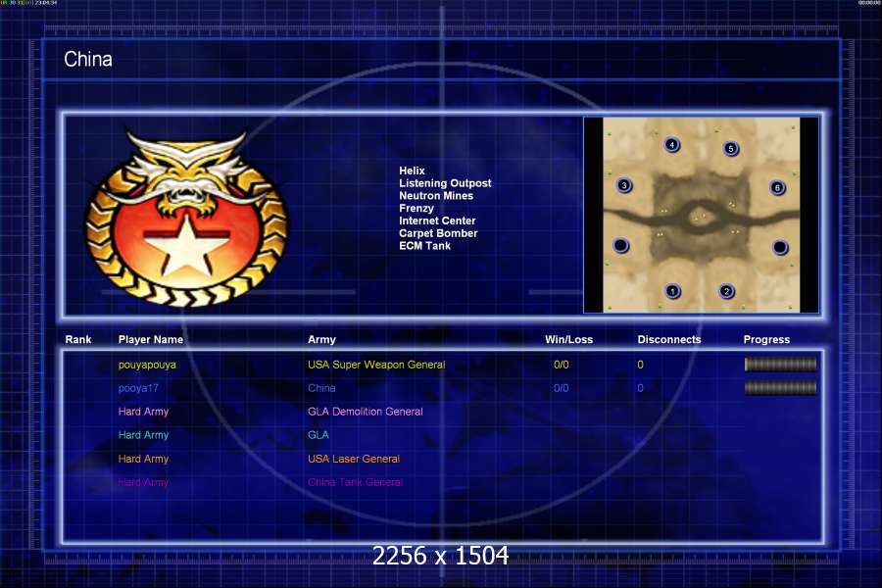The image size is (882, 588).
Task: Click the Carpet Bomber entry
Action: 438,233
